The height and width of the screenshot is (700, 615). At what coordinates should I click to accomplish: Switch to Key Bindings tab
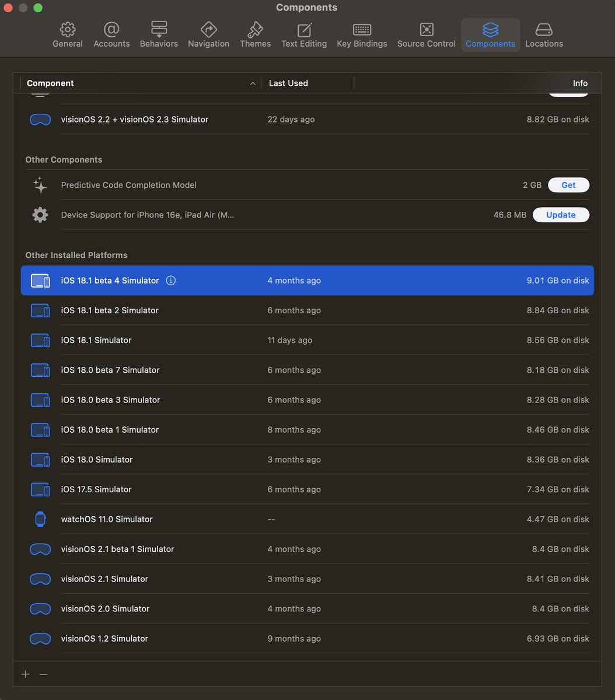pos(362,35)
